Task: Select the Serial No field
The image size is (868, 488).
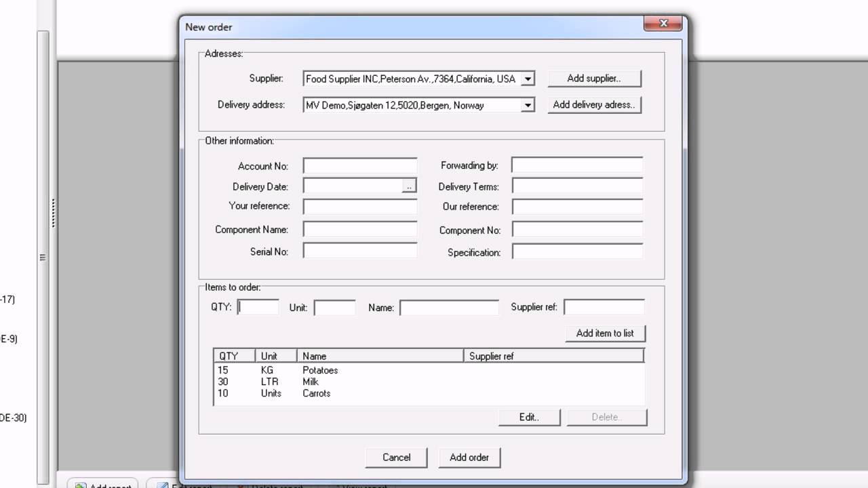Action: coord(360,251)
